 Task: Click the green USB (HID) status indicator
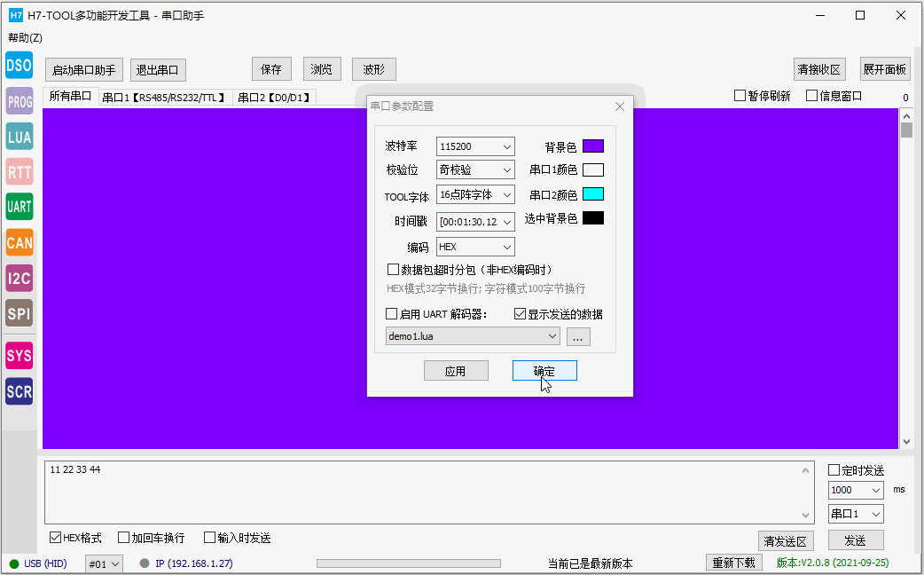(x=14, y=563)
